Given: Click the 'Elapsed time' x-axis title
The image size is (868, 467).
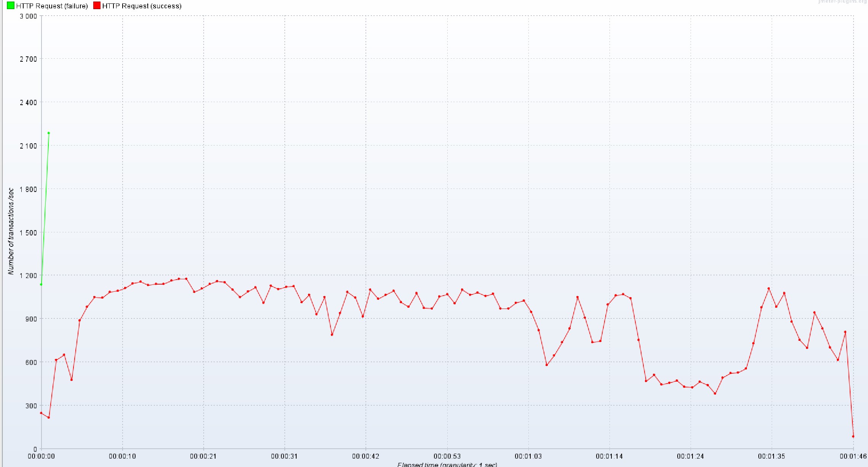Looking at the screenshot, I should tap(447, 465).
